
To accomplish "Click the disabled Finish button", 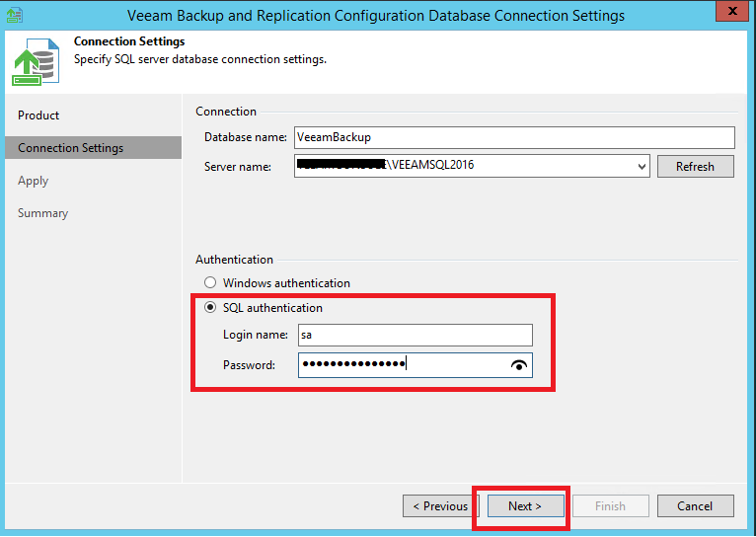I will (610, 506).
